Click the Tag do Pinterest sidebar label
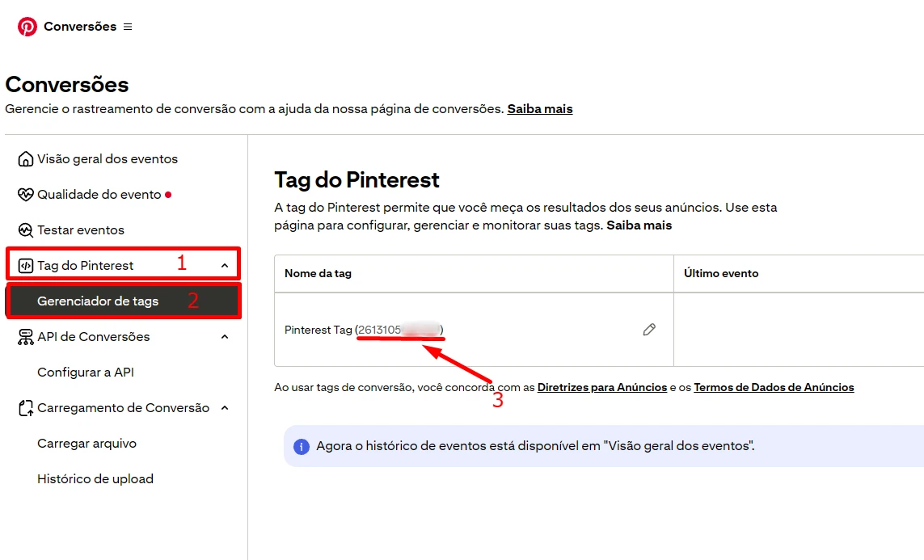This screenshot has height=560, width=924. [86, 266]
